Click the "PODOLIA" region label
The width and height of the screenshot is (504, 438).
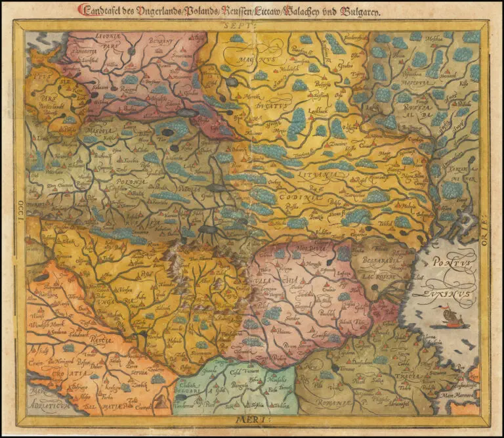click(189, 189)
